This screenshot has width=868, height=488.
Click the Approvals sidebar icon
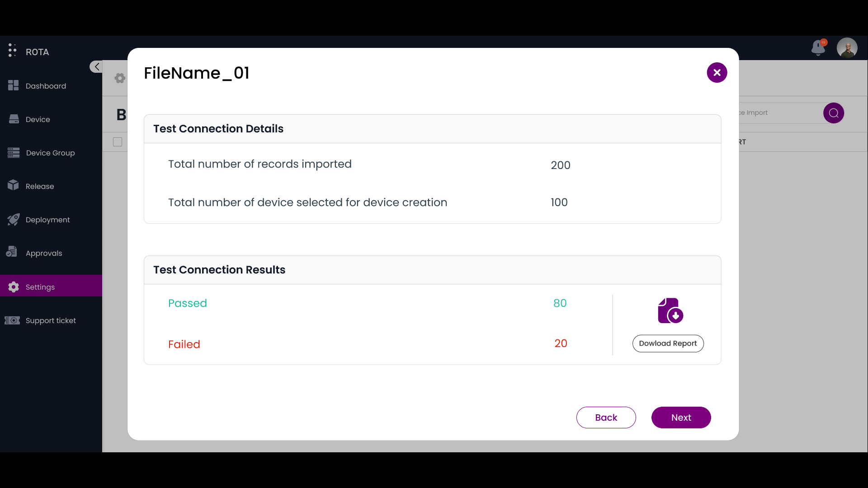pyautogui.click(x=13, y=253)
